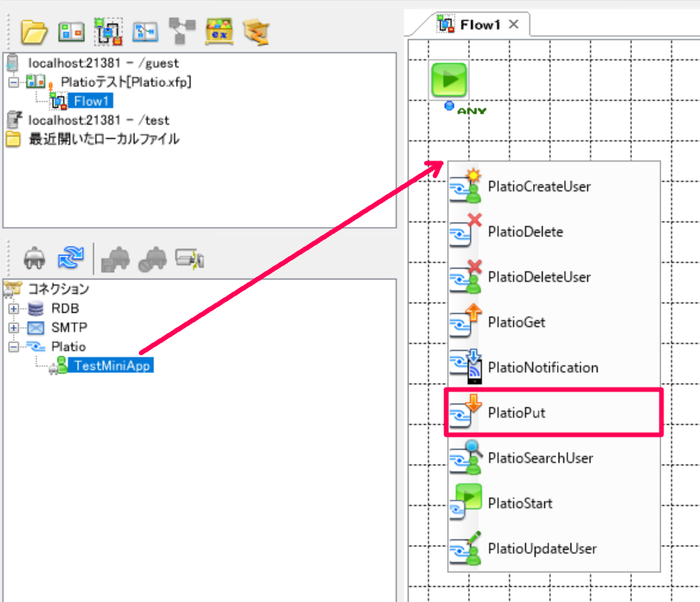Select 最近開いたローカルファイル tree item
The height and width of the screenshot is (602, 700).
point(104,139)
